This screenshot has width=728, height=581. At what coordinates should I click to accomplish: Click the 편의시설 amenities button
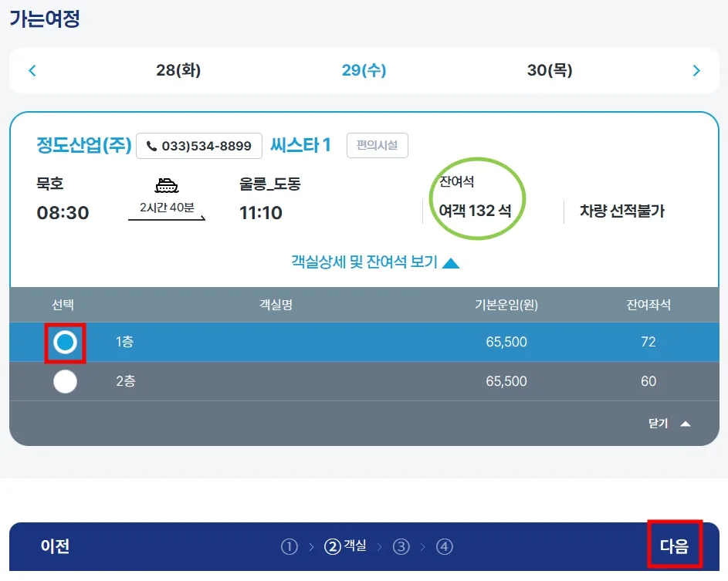(x=377, y=145)
